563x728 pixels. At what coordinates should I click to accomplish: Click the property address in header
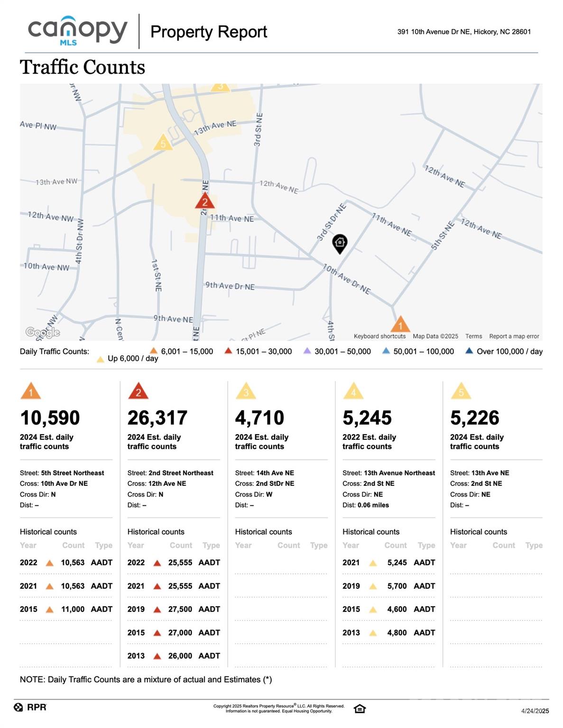464,32
